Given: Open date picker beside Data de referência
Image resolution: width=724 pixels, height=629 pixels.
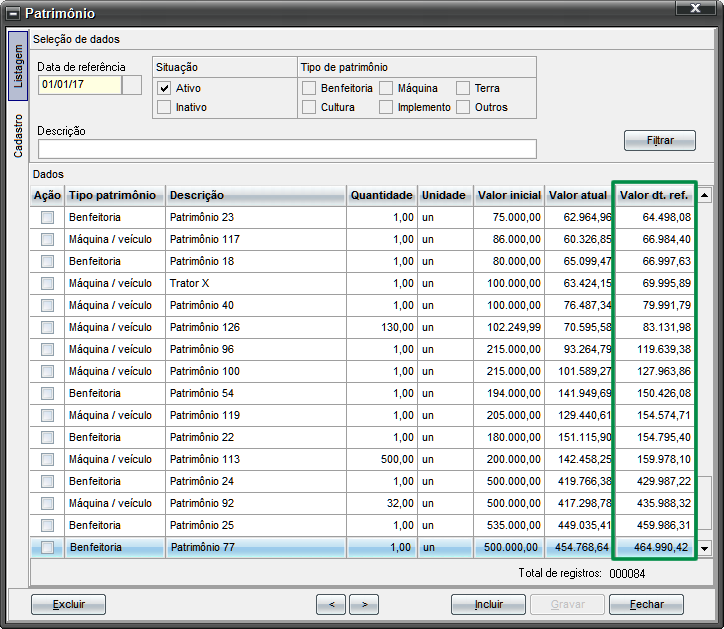Looking at the screenshot, I should (132, 85).
